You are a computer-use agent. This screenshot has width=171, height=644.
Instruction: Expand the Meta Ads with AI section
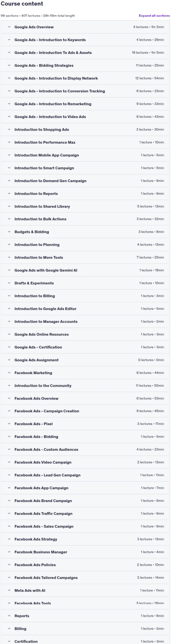coord(85,591)
